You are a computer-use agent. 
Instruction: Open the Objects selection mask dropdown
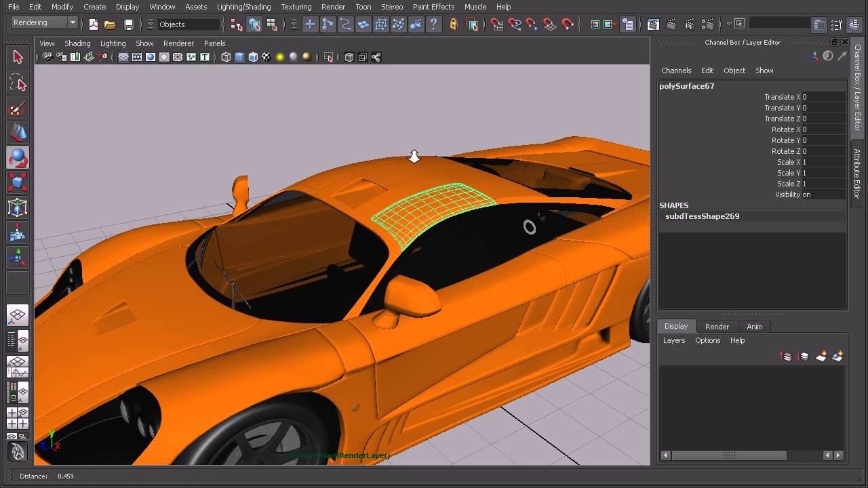pyautogui.click(x=189, y=24)
